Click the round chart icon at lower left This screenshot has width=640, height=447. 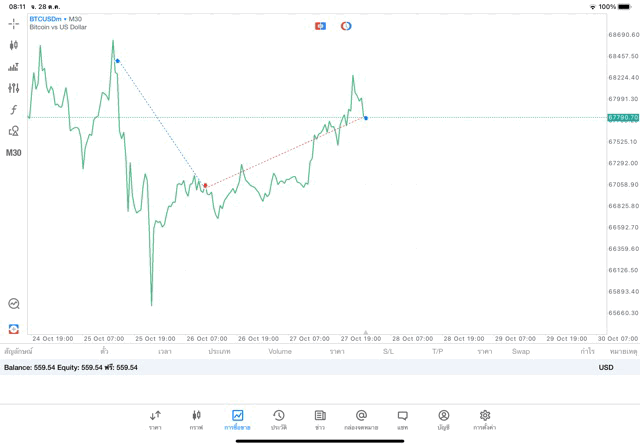pyautogui.click(x=14, y=304)
